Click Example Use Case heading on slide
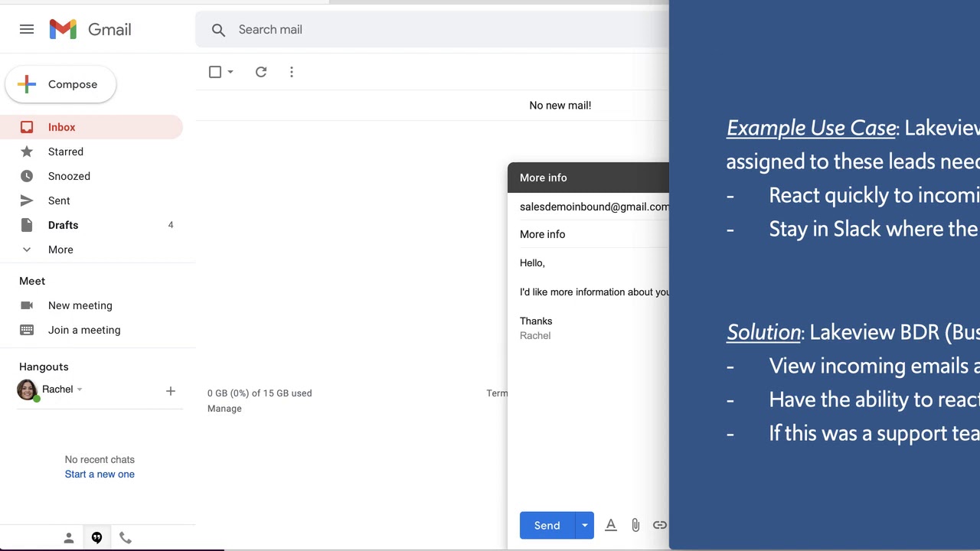980x551 pixels. [x=811, y=128]
